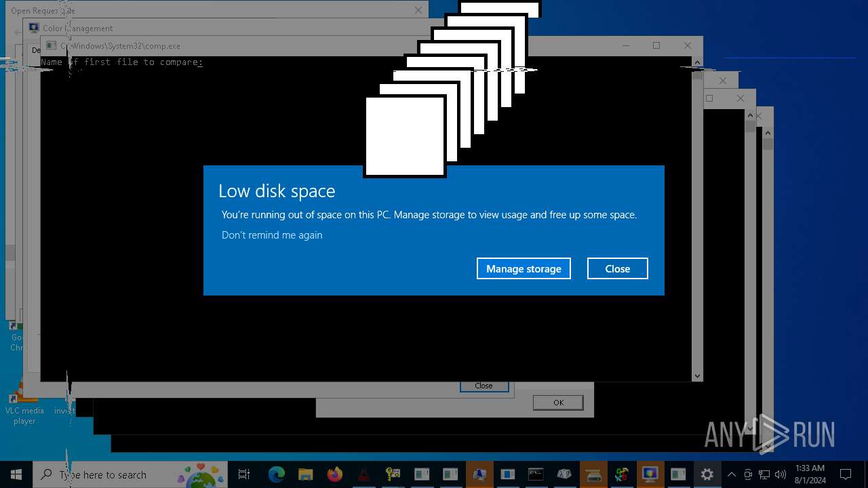This screenshot has width=868, height=488.
Task: Click the taskbar search box
Action: (130, 474)
